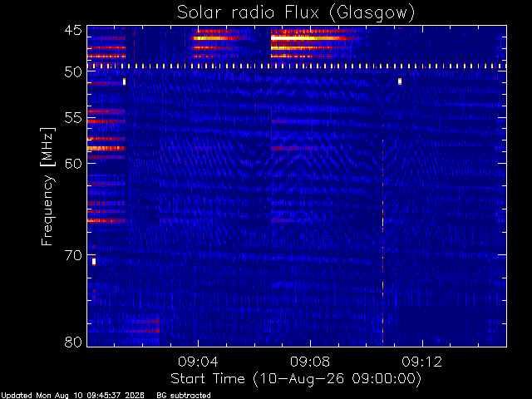Click the 'BG subtracted' footer text
Screen dimensions: 532x399
click(184, 396)
